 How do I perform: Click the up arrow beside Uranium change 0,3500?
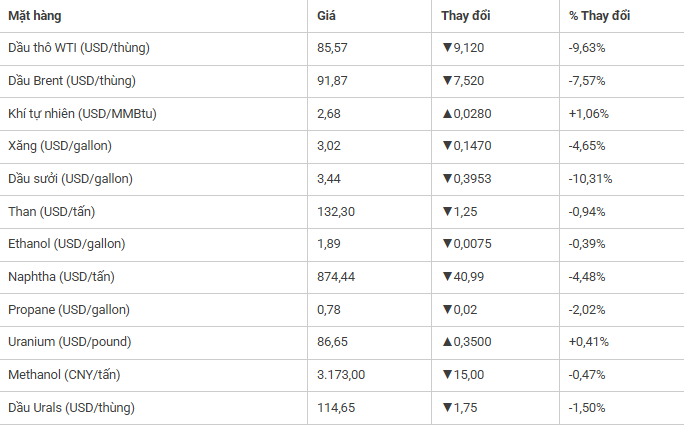[x=447, y=342]
